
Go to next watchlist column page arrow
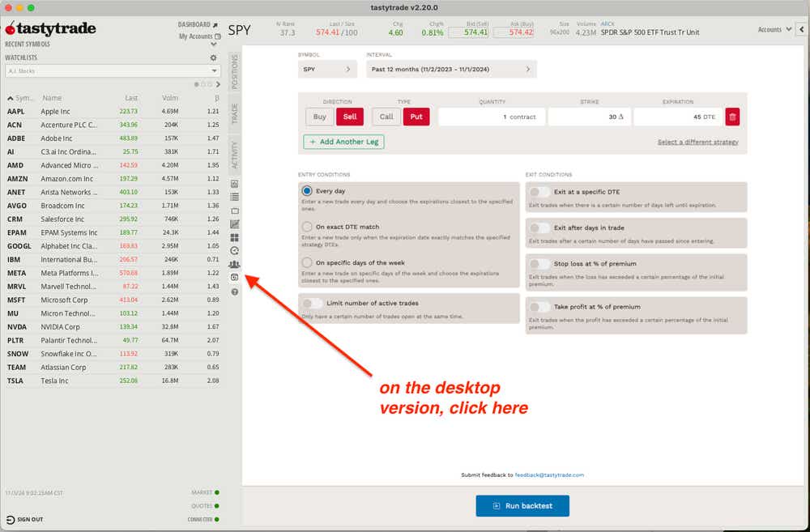click(218, 84)
